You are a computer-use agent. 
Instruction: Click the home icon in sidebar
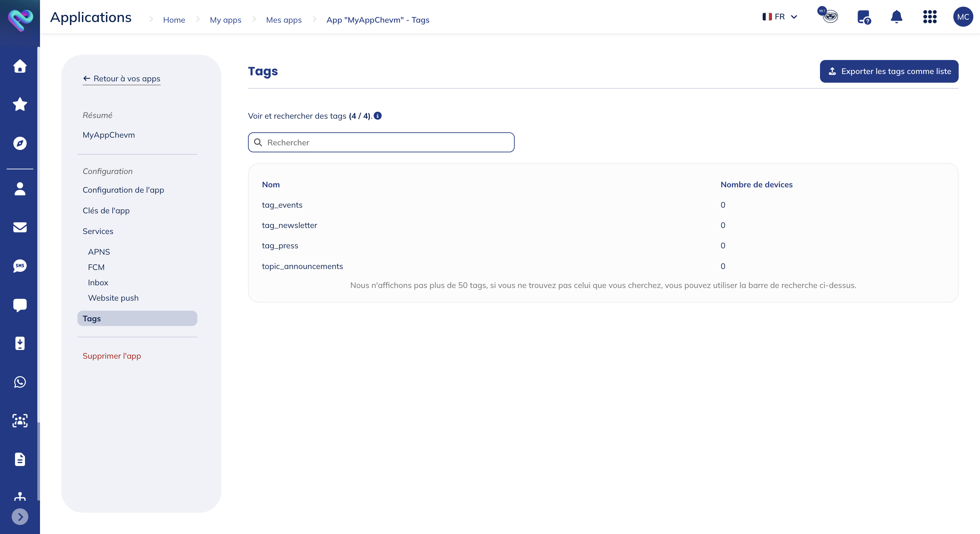20,66
